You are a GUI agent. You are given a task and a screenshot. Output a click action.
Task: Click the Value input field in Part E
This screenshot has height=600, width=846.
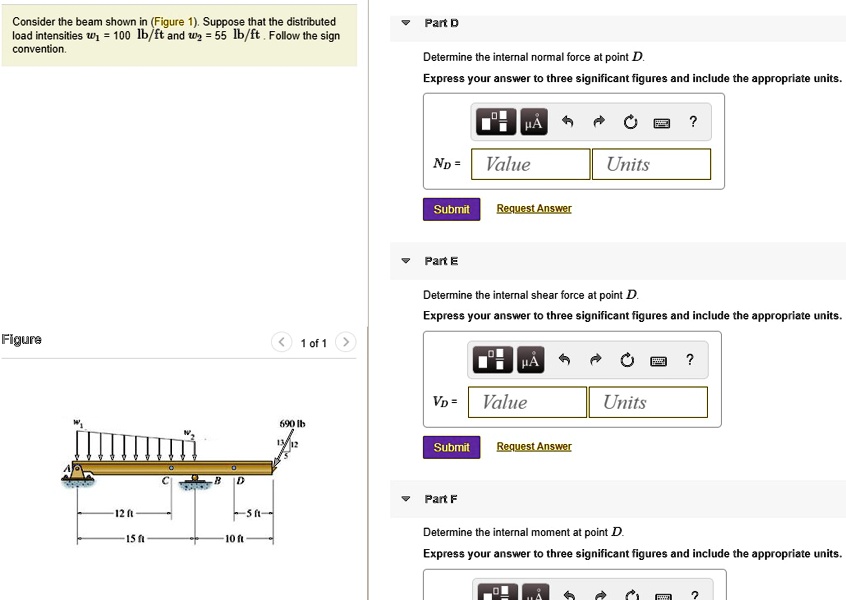[527, 402]
